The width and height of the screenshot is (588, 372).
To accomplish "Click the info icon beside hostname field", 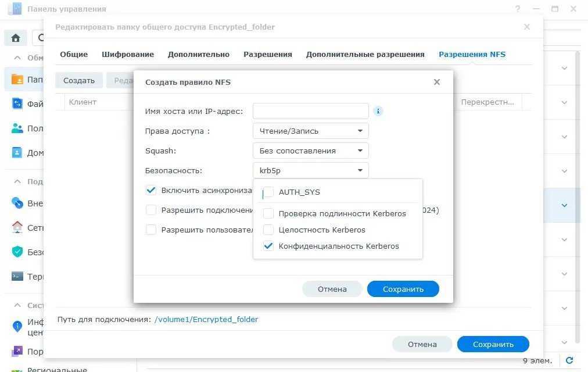I will (x=378, y=111).
